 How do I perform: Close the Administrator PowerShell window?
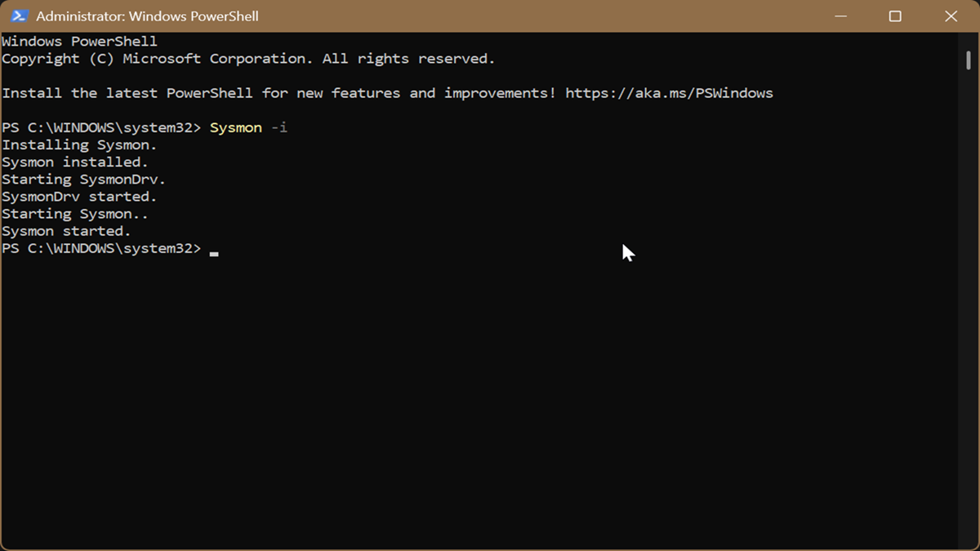tap(951, 16)
